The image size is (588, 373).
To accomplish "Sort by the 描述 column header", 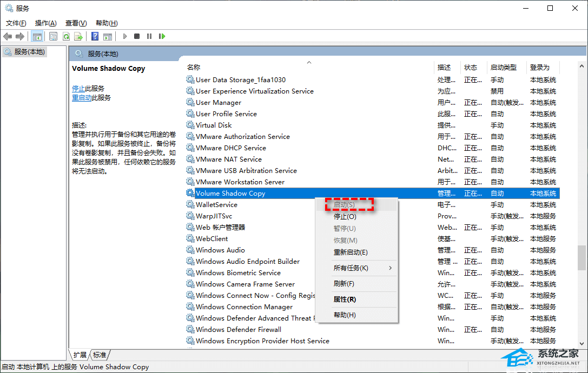I will coord(447,68).
